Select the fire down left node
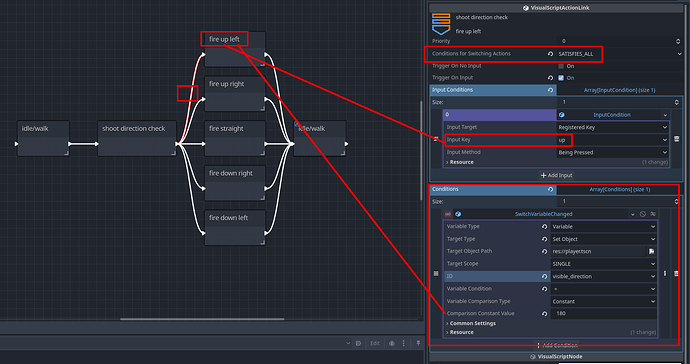The width and height of the screenshot is (690, 364). (235, 228)
